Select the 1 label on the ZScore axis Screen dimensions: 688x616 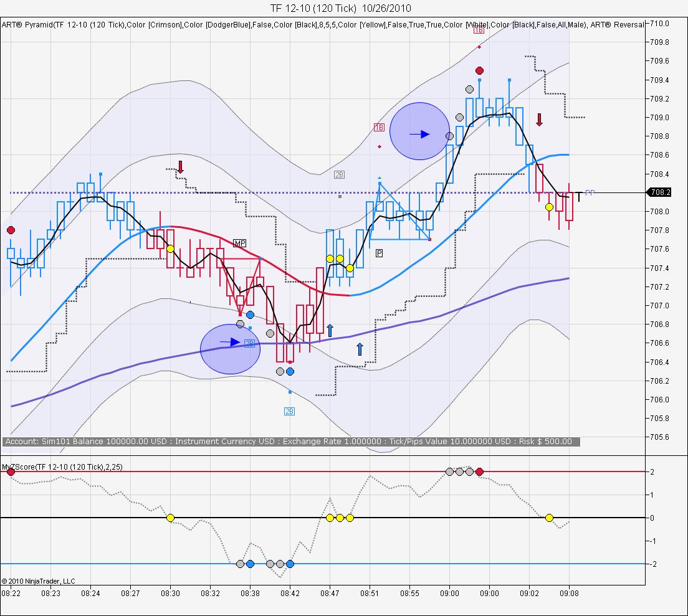click(x=652, y=495)
